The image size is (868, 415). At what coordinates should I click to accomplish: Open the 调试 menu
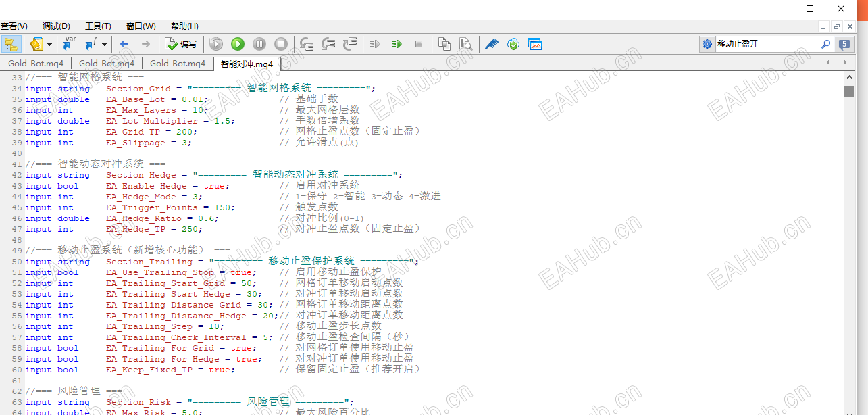[56, 26]
